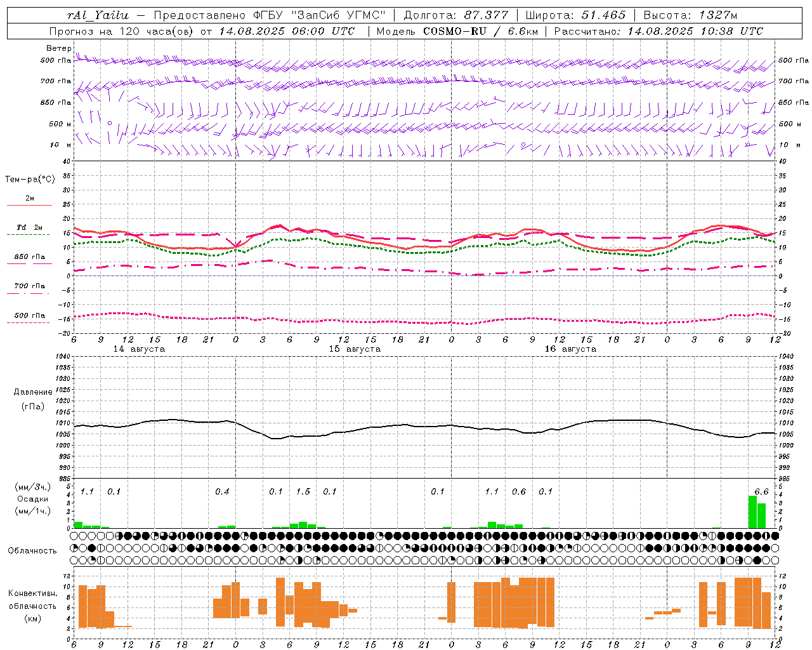
Task: Click the Осадки precipitation label
Action: [x=33, y=499]
